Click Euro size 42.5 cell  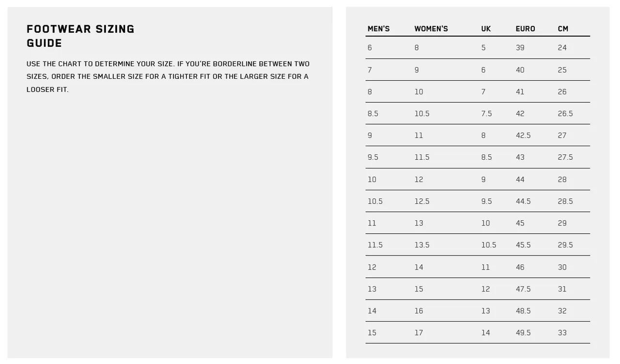coord(523,136)
